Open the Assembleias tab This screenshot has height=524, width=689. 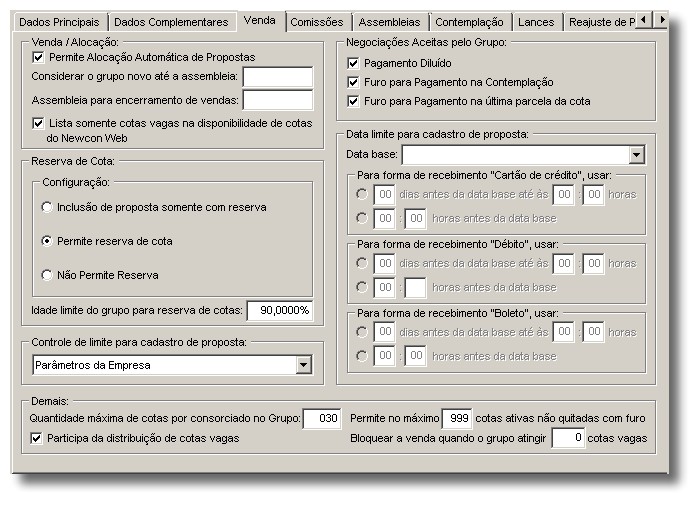click(390, 22)
